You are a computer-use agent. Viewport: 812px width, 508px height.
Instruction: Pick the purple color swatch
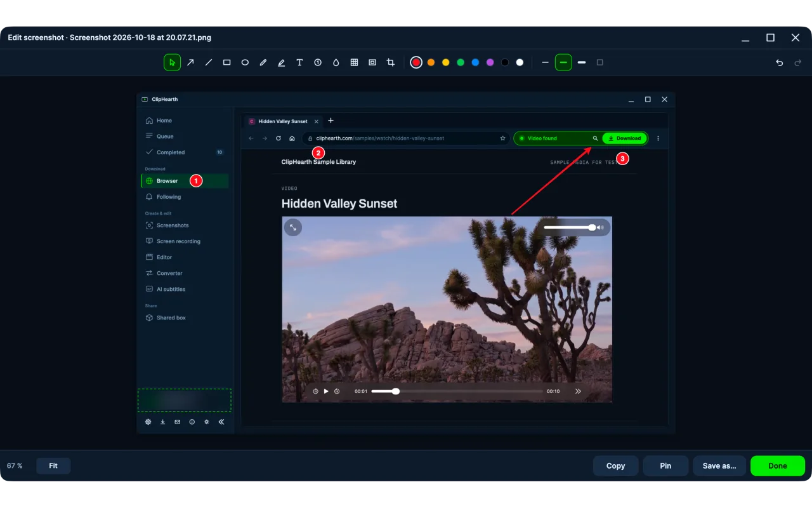[x=490, y=62]
